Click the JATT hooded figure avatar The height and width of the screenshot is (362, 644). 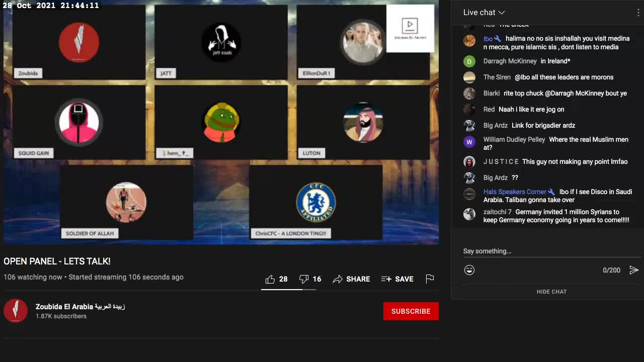pos(221,42)
